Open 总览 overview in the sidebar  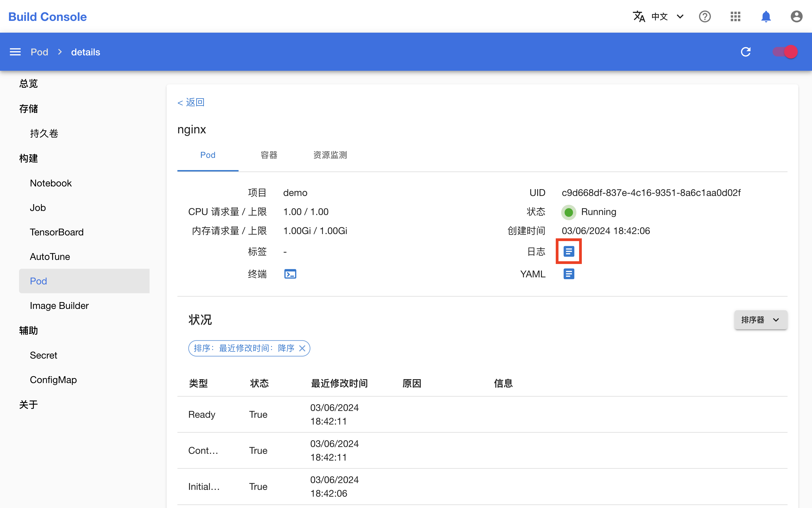(x=28, y=83)
